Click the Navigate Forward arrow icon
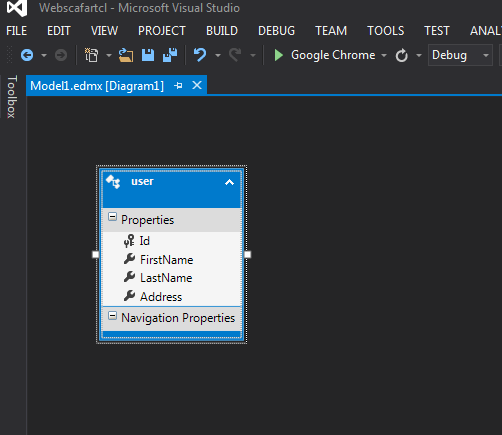502x435 pixels. point(61,55)
